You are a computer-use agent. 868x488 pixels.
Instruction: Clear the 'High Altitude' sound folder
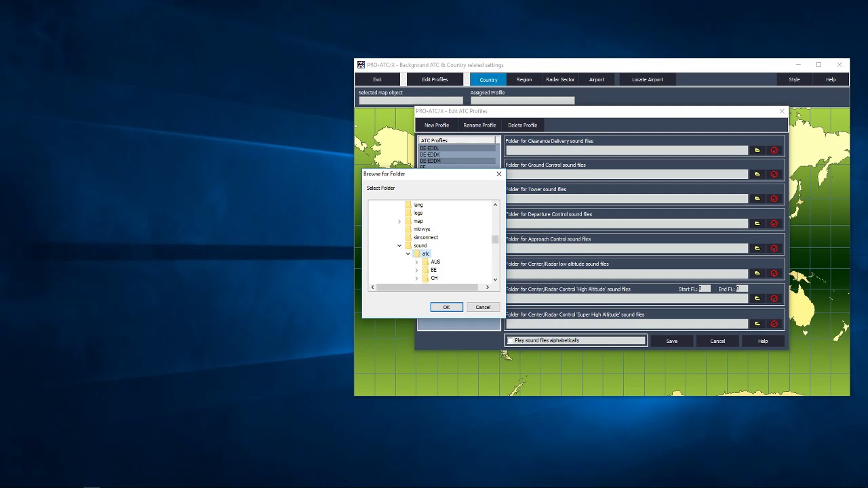[774, 298]
